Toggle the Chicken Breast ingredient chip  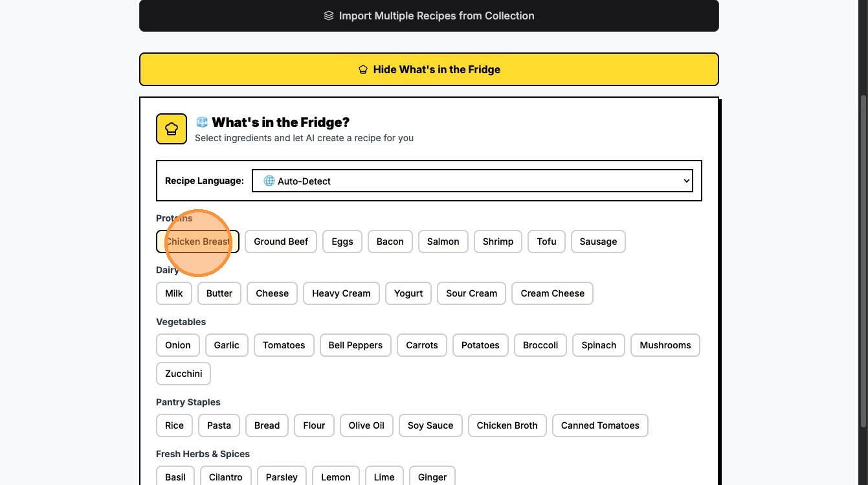197,242
